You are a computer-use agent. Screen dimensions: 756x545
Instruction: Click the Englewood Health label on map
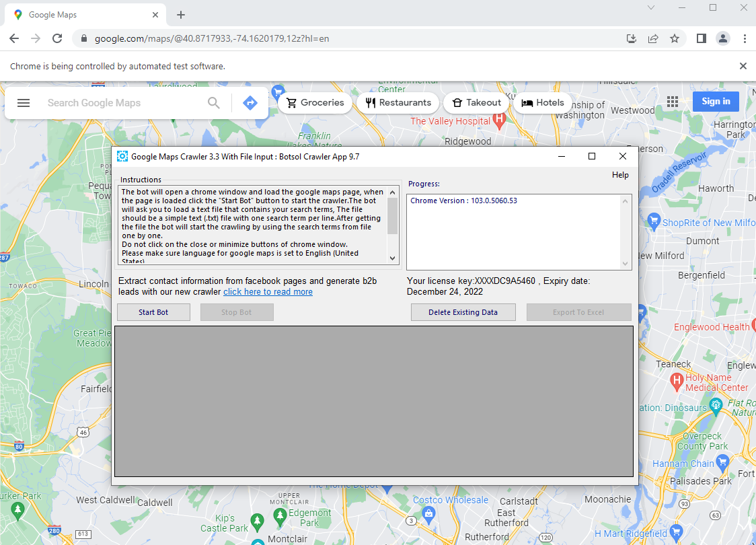point(712,327)
